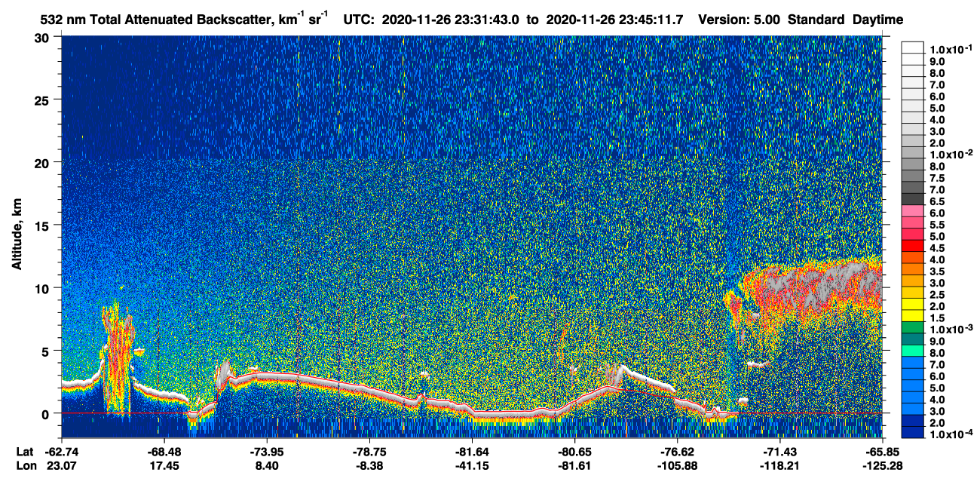Click latitude value "-78.75"
This screenshot has height=503, width=980.
point(369,452)
